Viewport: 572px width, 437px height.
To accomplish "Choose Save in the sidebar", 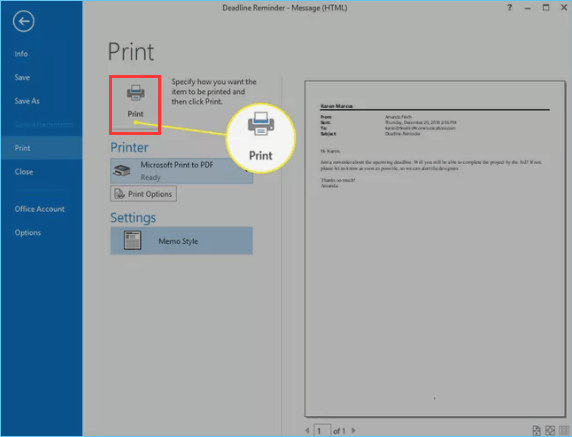I will click(x=22, y=77).
